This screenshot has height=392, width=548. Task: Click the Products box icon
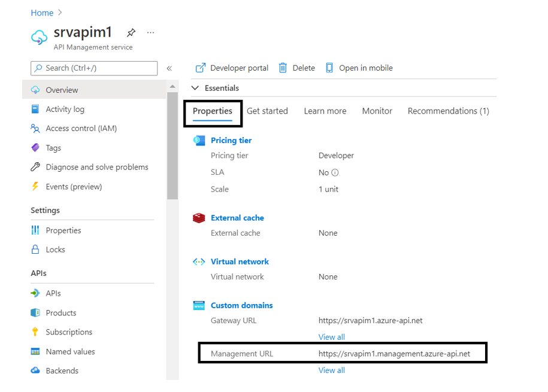[35, 312]
